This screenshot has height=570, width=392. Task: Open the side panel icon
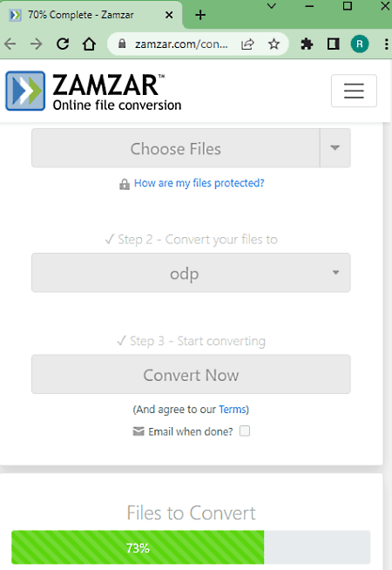pyautogui.click(x=333, y=44)
